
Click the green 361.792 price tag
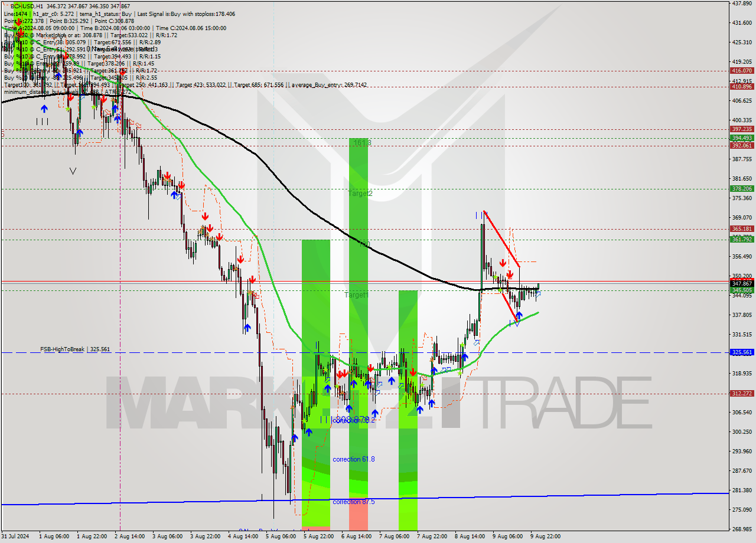point(742,239)
